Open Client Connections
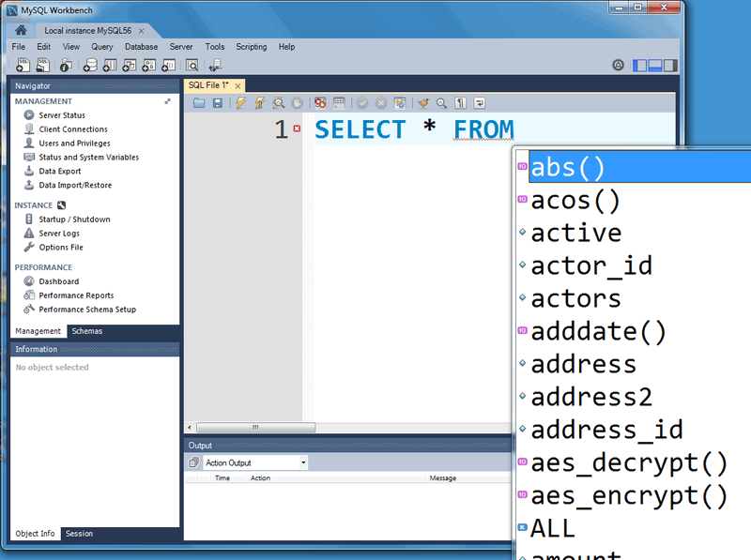 [73, 129]
